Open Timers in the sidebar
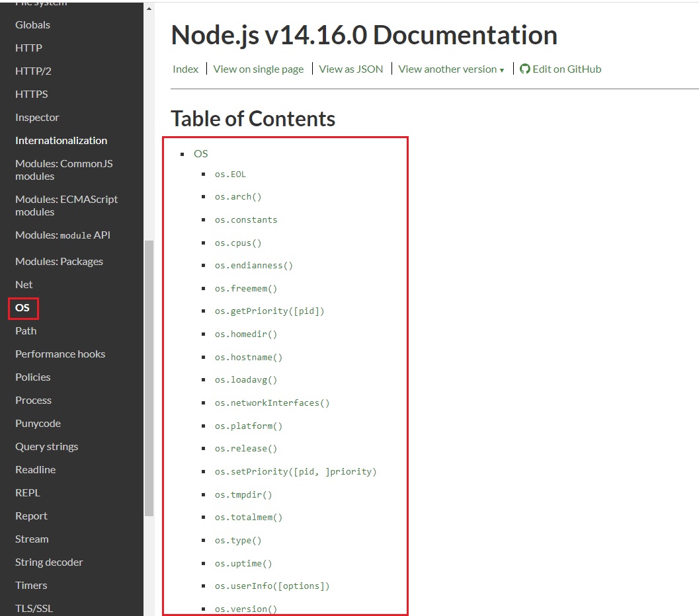 coord(31,586)
